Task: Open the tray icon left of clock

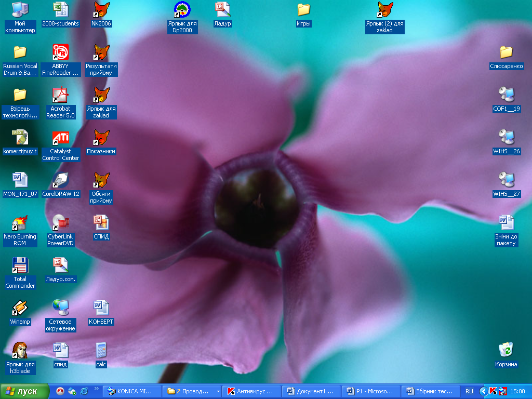Action: [503, 392]
